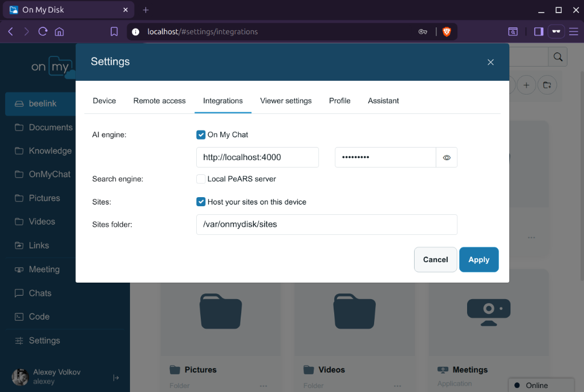
Task: Open the Documents folder in sidebar
Action: tap(43, 128)
